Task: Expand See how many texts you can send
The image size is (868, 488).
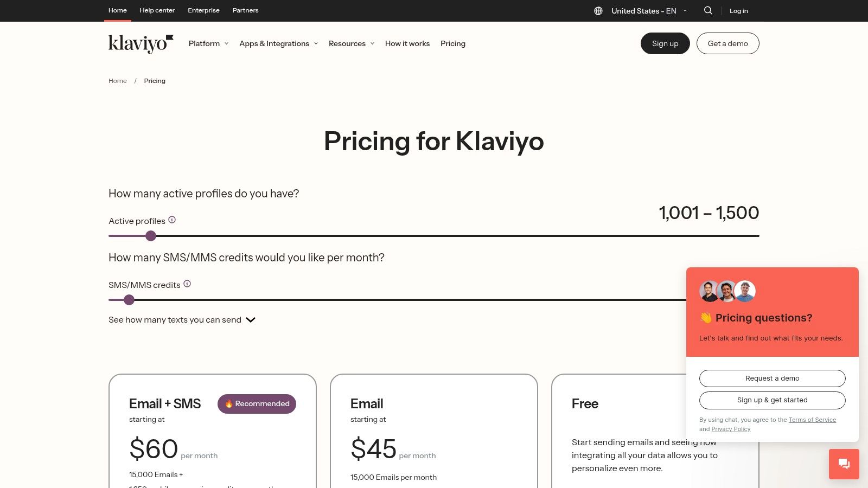Action: (182, 319)
